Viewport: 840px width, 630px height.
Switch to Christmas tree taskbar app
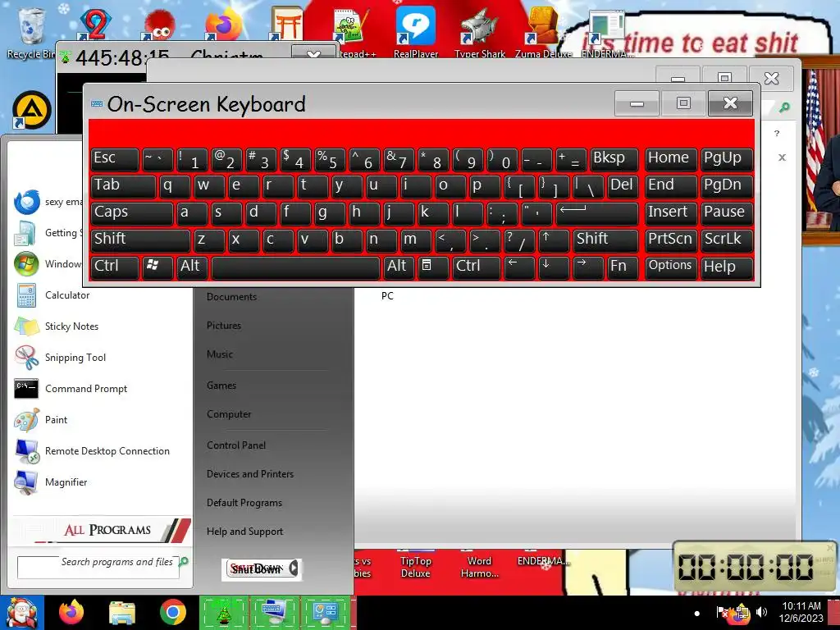click(224, 613)
